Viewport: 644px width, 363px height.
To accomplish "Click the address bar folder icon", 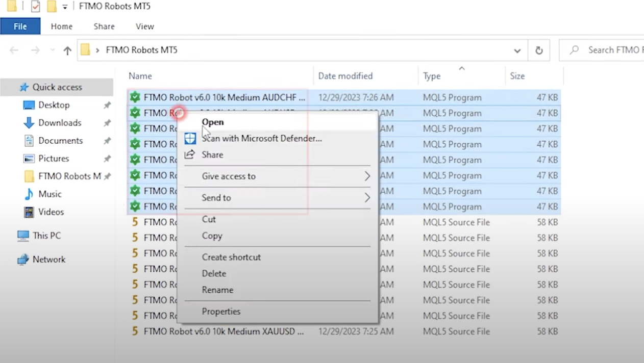I will click(85, 49).
